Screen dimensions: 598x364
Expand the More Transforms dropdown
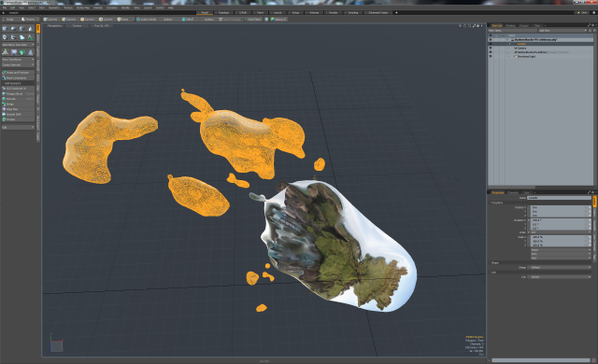tap(18, 60)
